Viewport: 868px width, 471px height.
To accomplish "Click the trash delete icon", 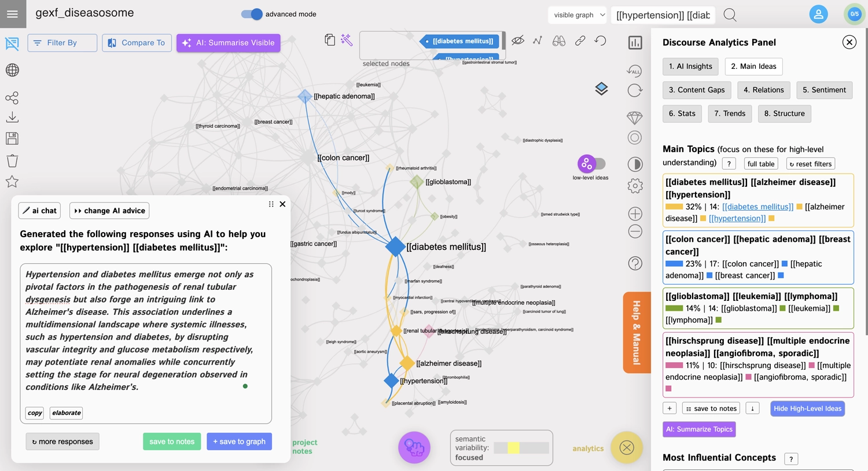I will click(12, 160).
